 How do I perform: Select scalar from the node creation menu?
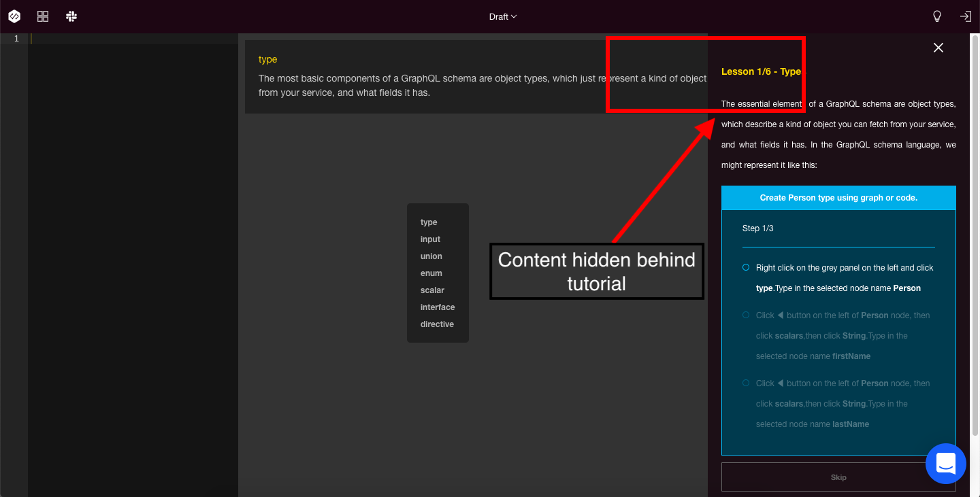click(432, 290)
